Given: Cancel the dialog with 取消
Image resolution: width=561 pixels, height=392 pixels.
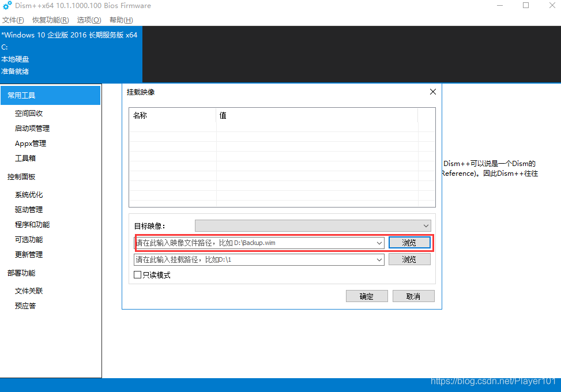Looking at the screenshot, I should 413,296.
